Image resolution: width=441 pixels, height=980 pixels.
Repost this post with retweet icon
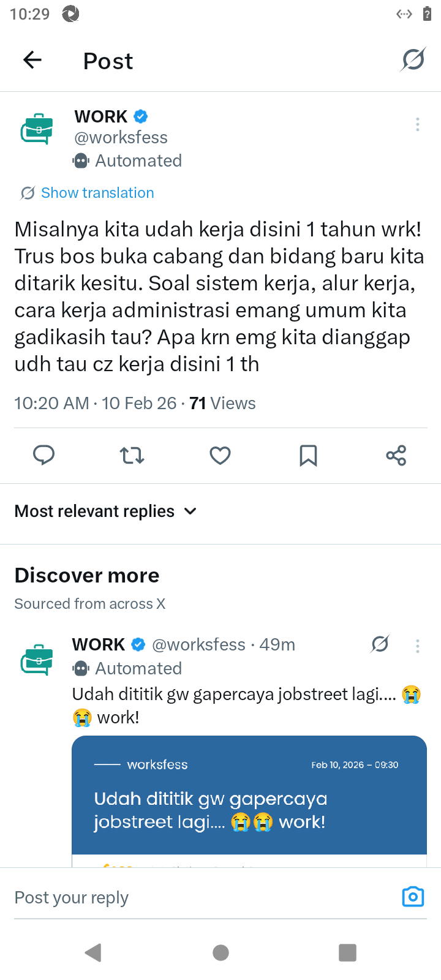point(132,456)
